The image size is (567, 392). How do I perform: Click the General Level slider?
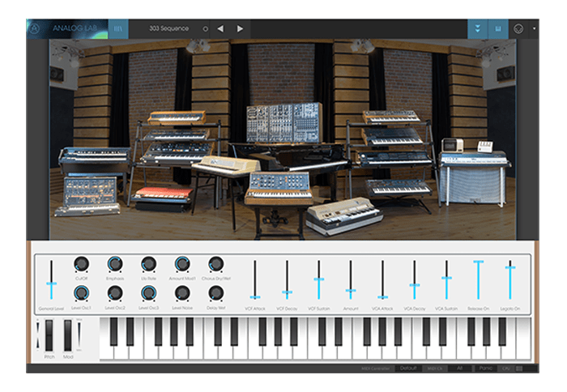pyautogui.click(x=51, y=280)
